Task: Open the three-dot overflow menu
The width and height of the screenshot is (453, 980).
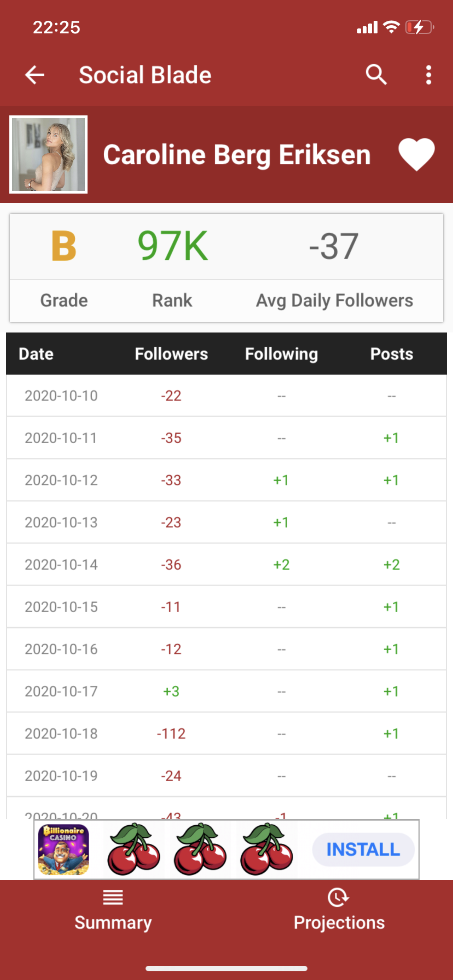Action: click(428, 75)
